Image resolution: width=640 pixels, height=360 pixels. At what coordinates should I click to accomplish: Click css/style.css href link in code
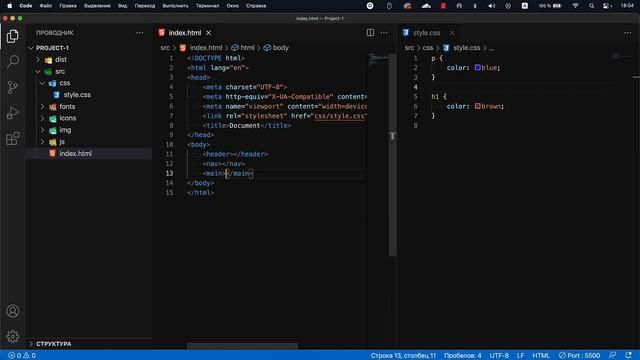[339, 116]
